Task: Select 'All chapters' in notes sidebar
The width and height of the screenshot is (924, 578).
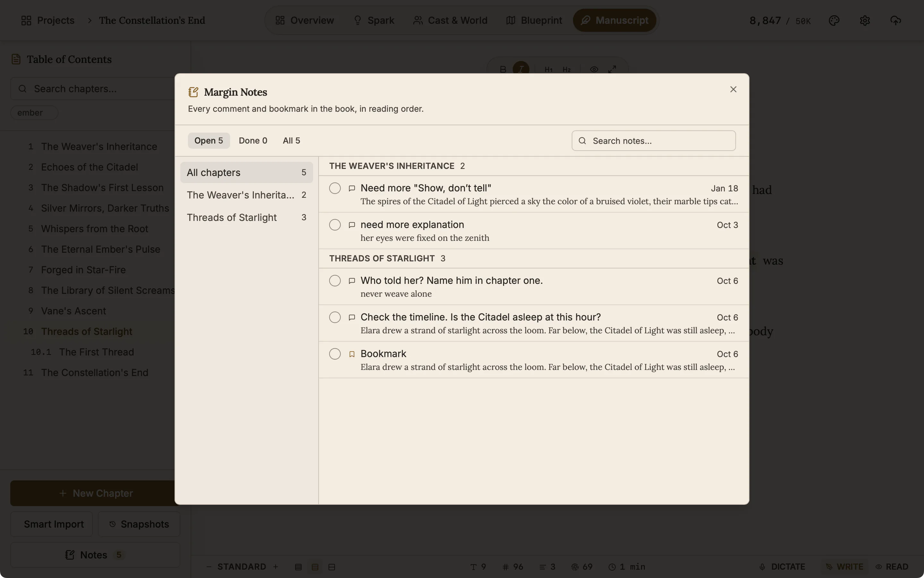Action: [x=246, y=172]
